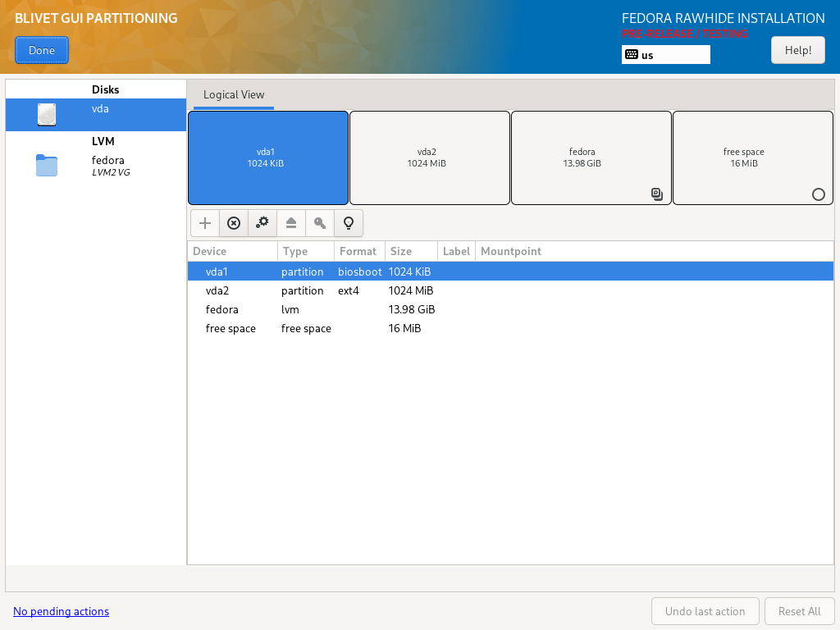Open the edit device gears icon
840x630 pixels.
tap(262, 223)
